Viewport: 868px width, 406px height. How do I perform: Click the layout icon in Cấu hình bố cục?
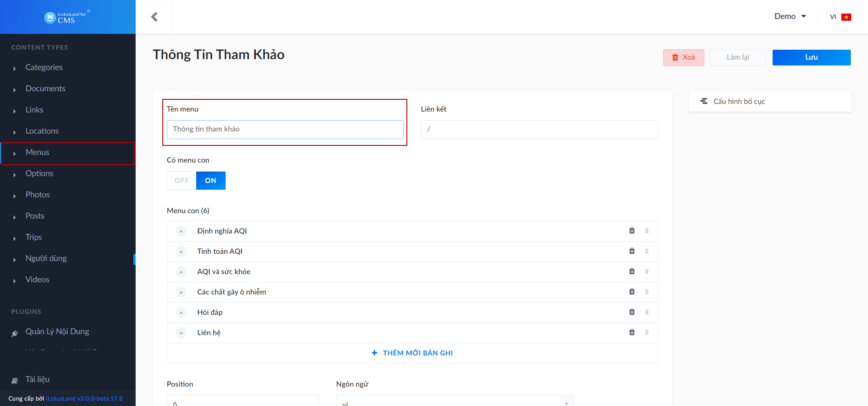pyautogui.click(x=704, y=101)
